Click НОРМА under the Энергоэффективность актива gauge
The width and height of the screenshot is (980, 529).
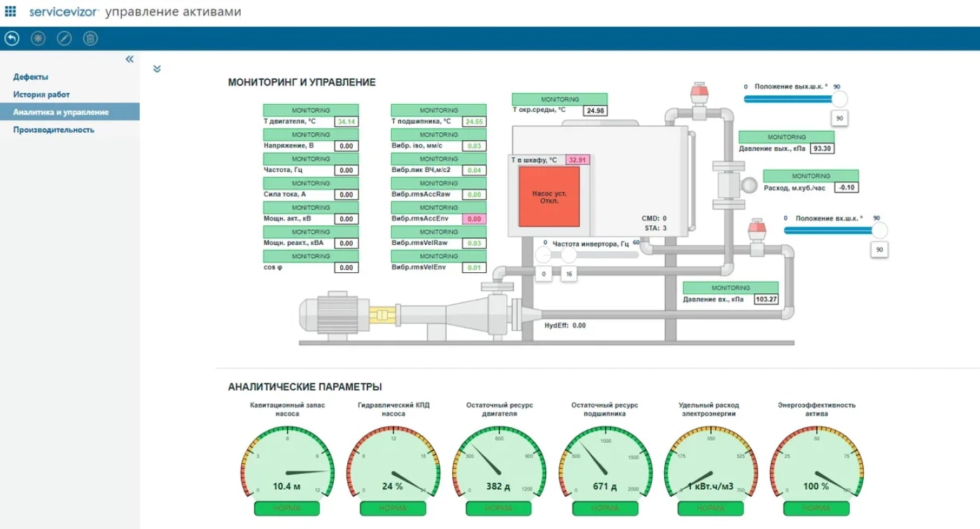pos(817,509)
